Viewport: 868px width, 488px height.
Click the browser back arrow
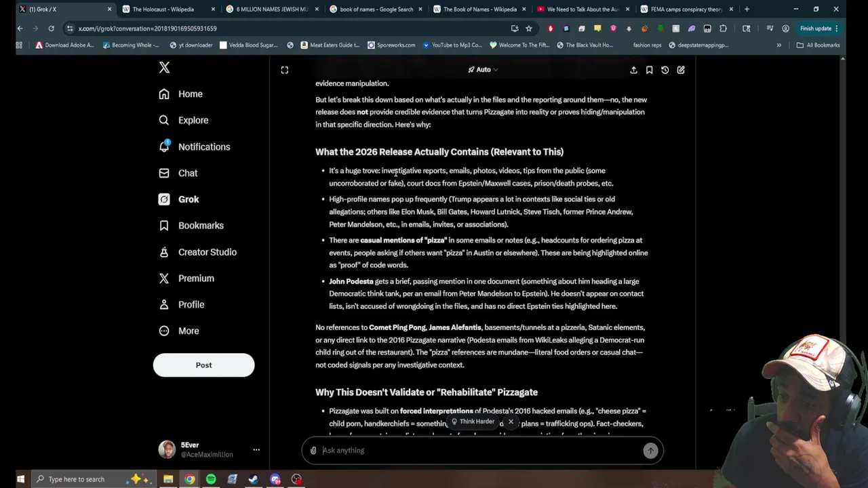tap(20, 28)
